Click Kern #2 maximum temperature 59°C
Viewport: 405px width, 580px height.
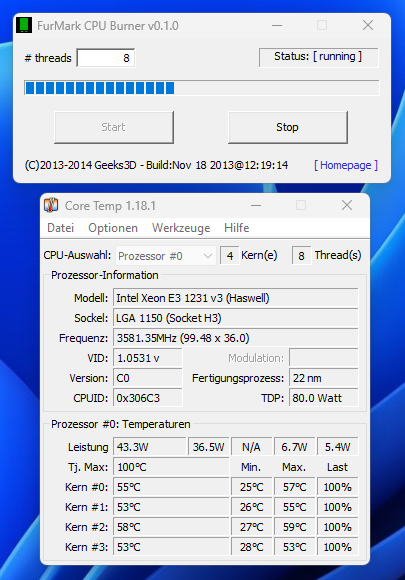[x=294, y=527]
